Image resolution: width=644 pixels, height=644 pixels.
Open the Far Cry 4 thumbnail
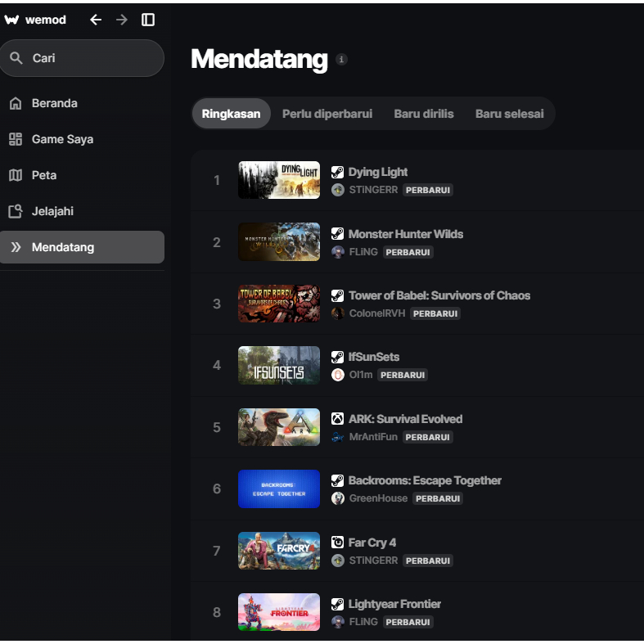(279, 551)
